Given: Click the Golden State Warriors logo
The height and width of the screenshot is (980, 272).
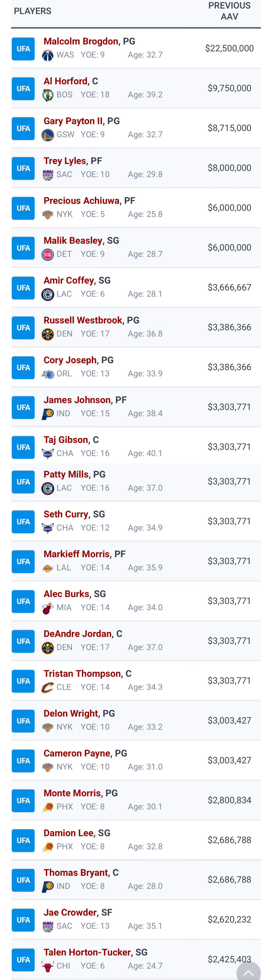Looking at the screenshot, I should (48, 135).
